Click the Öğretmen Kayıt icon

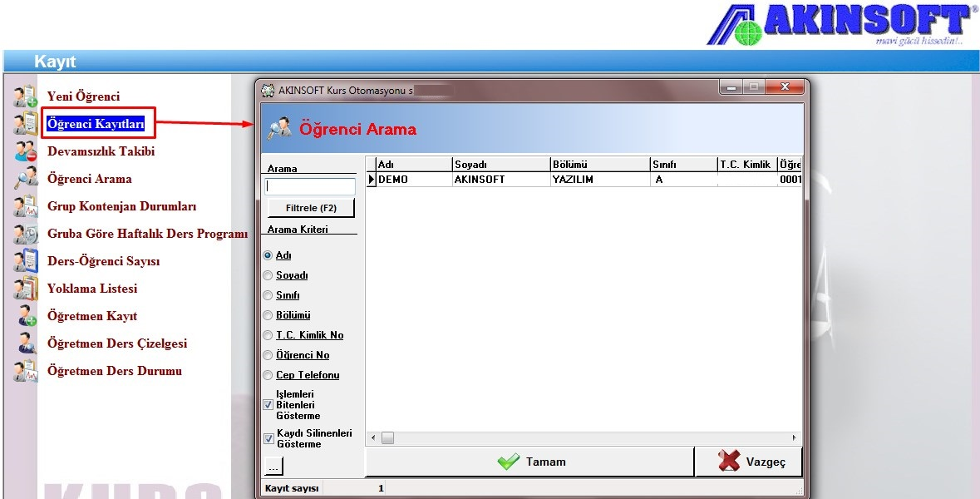tap(26, 316)
